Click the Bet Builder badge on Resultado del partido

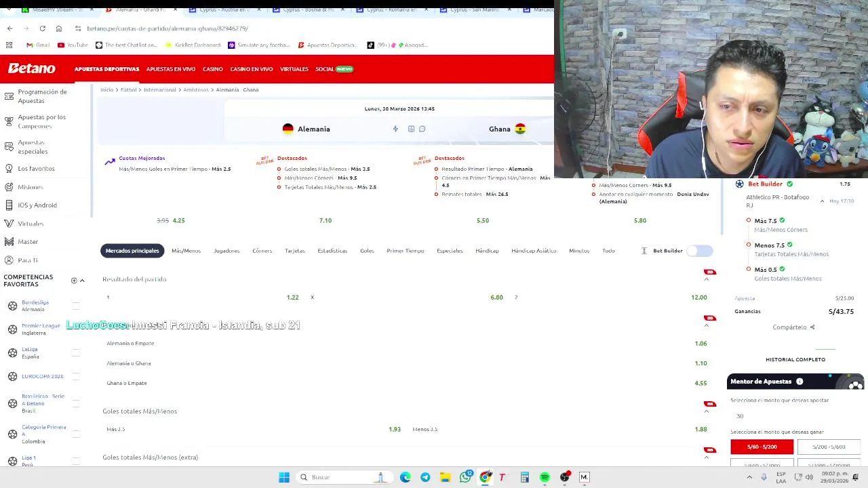[x=710, y=272]
